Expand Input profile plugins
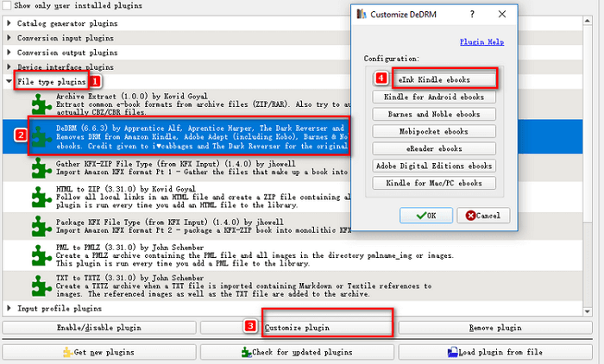604x364 pixels. (x=9, y=308)
